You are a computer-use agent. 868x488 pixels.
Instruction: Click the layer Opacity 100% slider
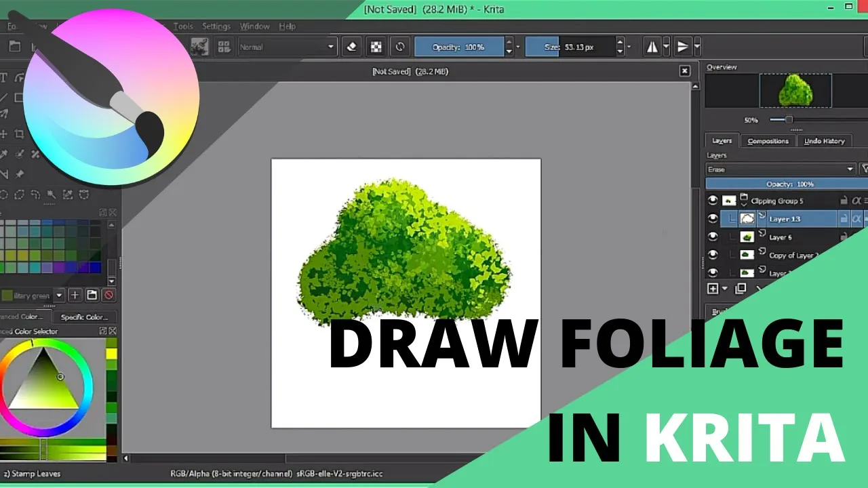coord(787,184)
